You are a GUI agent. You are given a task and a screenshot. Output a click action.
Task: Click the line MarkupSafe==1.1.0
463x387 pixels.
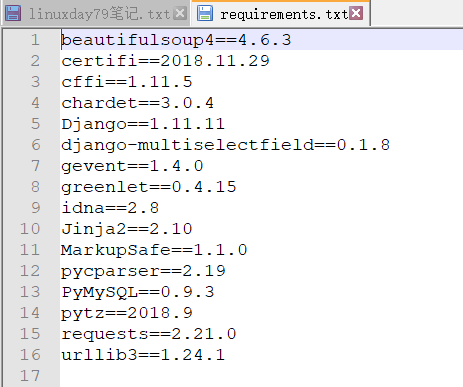[154, 250]
